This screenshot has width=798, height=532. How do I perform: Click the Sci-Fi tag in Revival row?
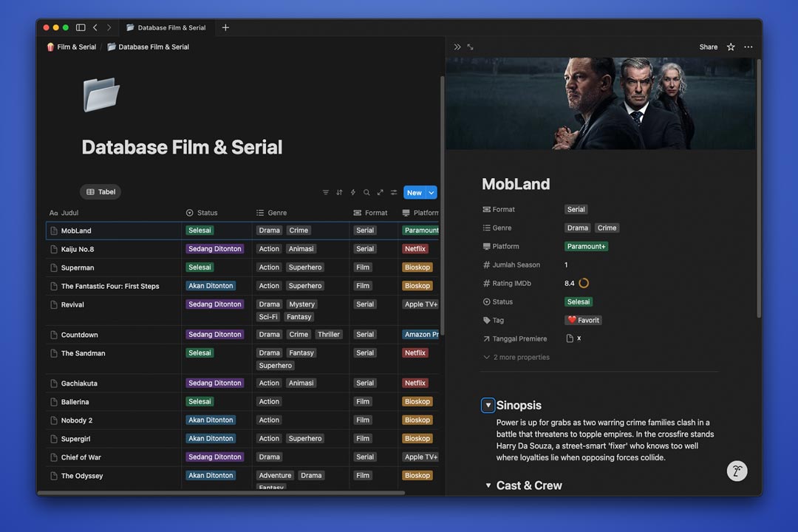tap(267, 317)
